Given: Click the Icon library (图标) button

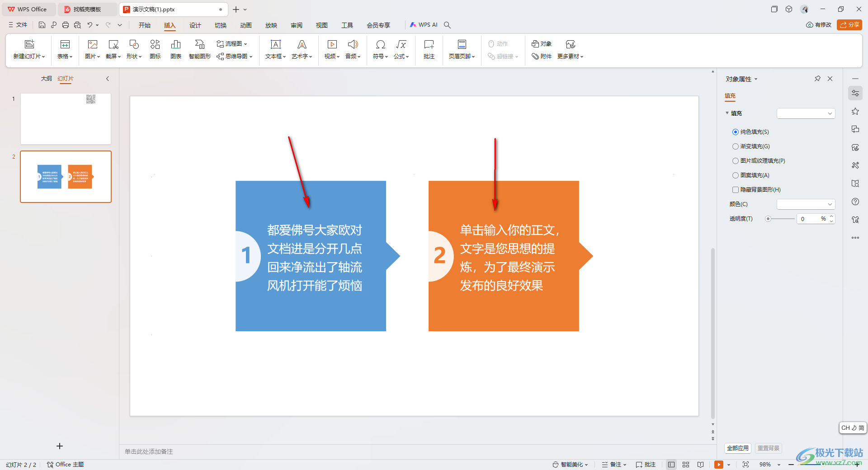Looking at the screenshot, I should [x=155, y=49].
